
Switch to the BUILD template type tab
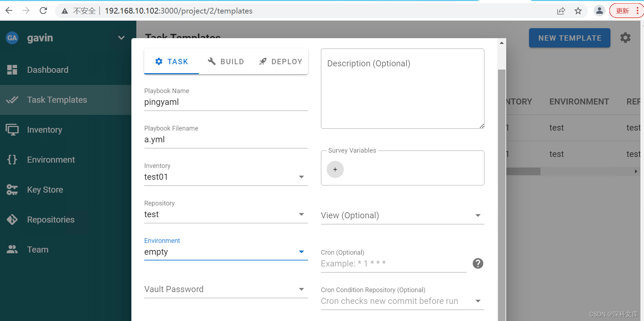(226, 61)
